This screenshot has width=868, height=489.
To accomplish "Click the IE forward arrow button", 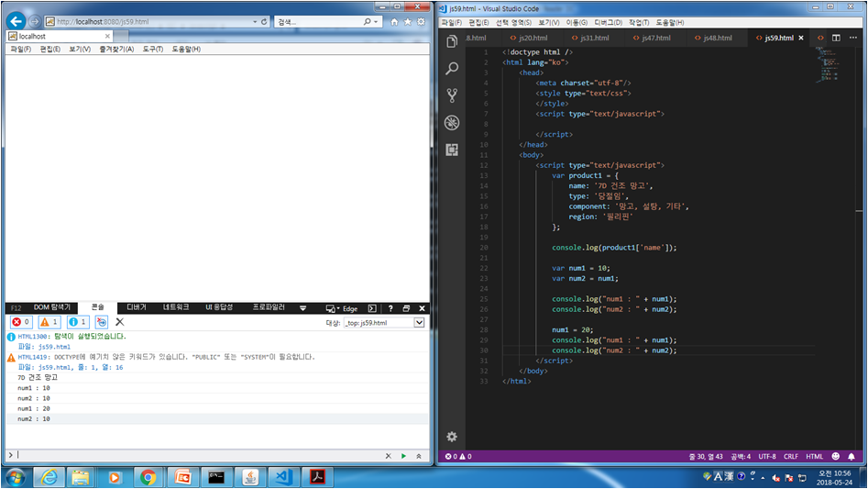I will pos(34,22).
